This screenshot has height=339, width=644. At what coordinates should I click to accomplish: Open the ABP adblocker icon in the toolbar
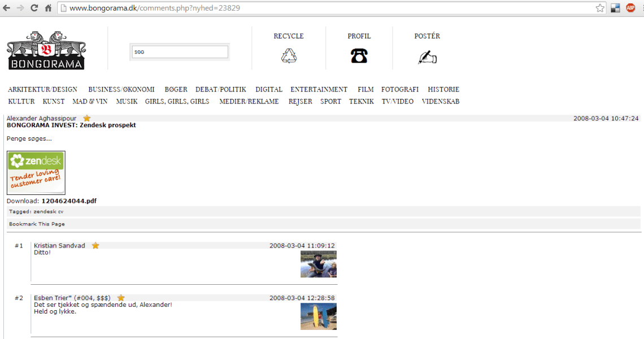click(630, 8)
